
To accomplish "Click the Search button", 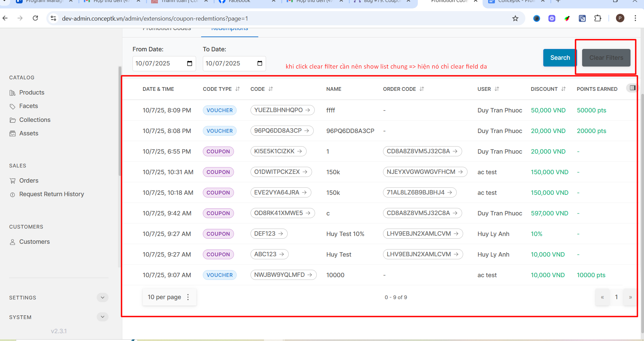I will 560,58.
